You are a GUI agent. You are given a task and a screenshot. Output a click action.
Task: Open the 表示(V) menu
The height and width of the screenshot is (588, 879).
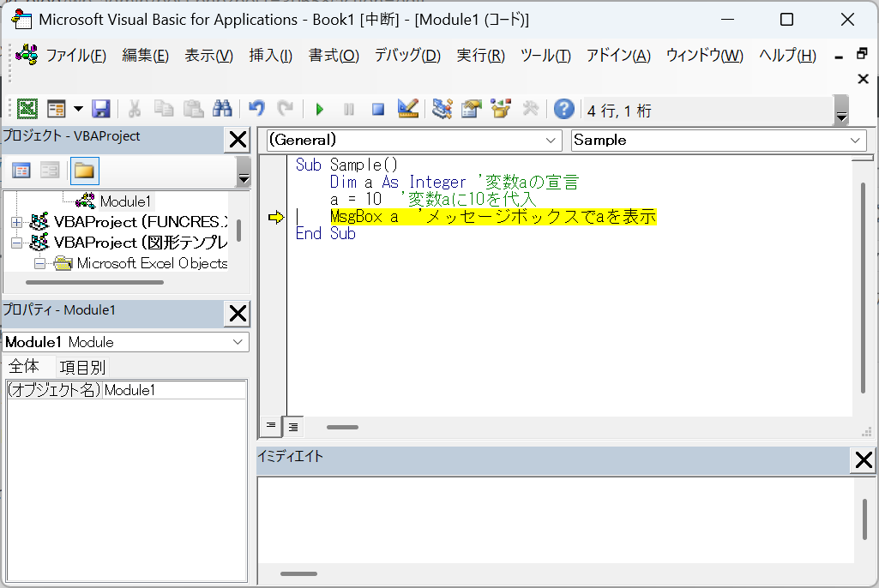[x=208, y=56]
